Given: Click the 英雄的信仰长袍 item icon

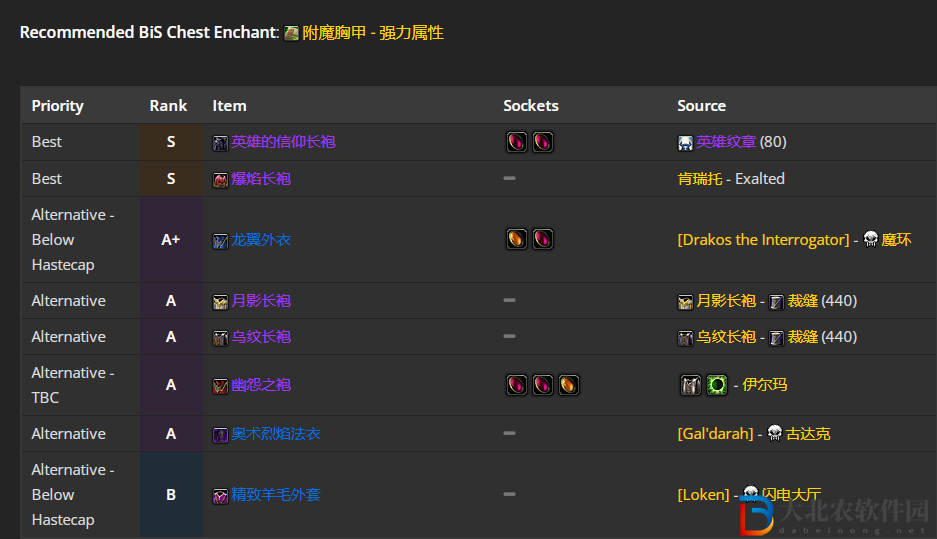Looking at the screenshot, I should coord(221,143).
